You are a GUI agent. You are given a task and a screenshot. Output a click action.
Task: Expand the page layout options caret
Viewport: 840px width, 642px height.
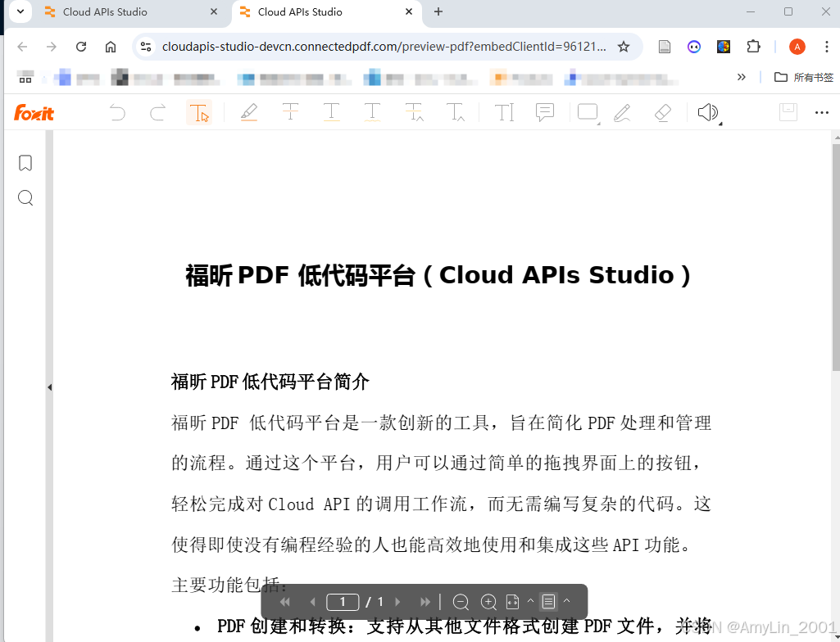(x=566, y=601)
